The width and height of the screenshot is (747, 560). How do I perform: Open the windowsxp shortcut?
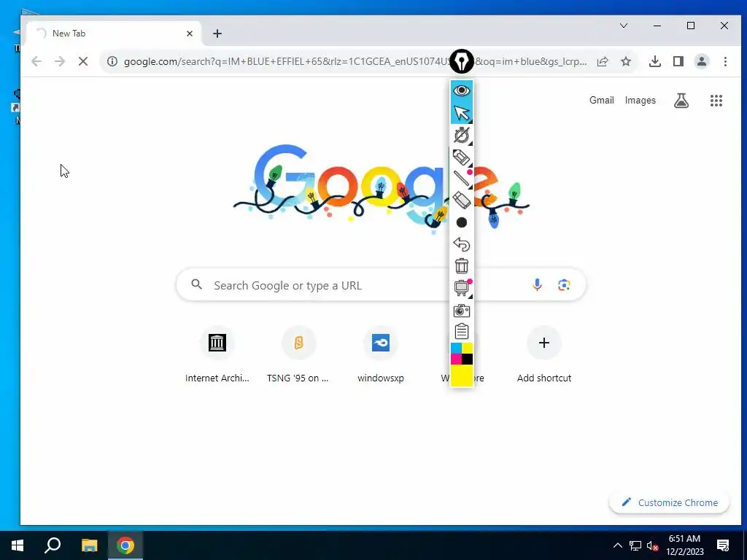coord(381,355)
